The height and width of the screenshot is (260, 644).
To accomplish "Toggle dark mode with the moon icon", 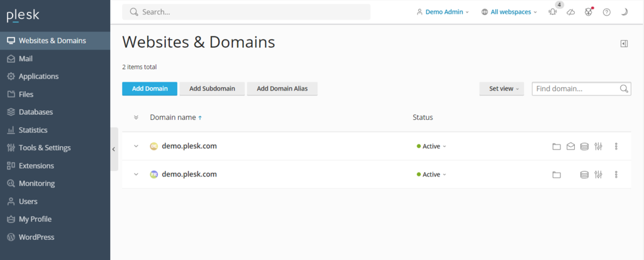I will coord(624,12).
